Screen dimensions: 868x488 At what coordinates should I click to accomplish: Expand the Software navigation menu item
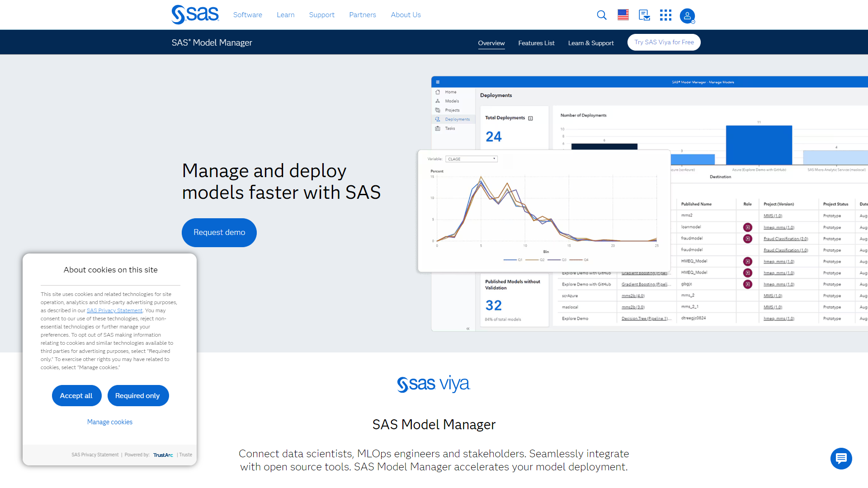pyautogui.click(x=247, y=15)
